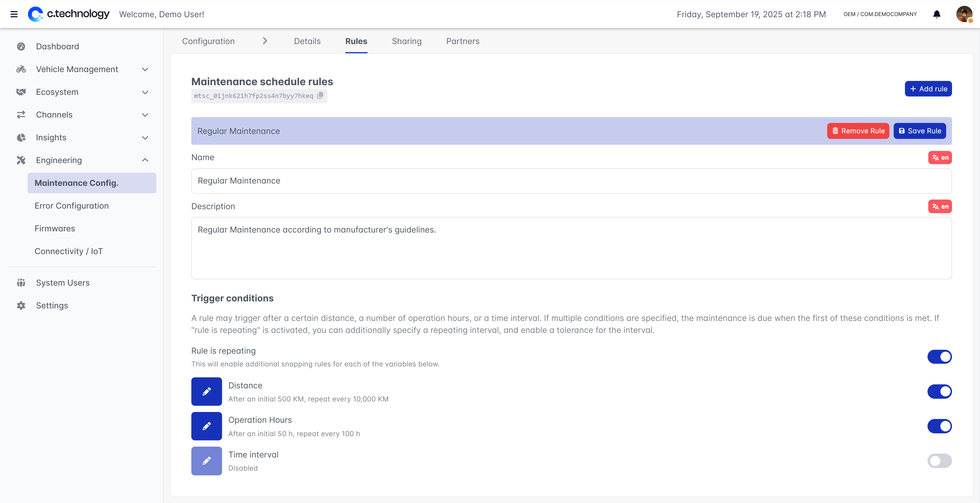This screenshot has height=503, width=980.
Task: Disable the Distance trigger toggle
Action: coord(939,391)
